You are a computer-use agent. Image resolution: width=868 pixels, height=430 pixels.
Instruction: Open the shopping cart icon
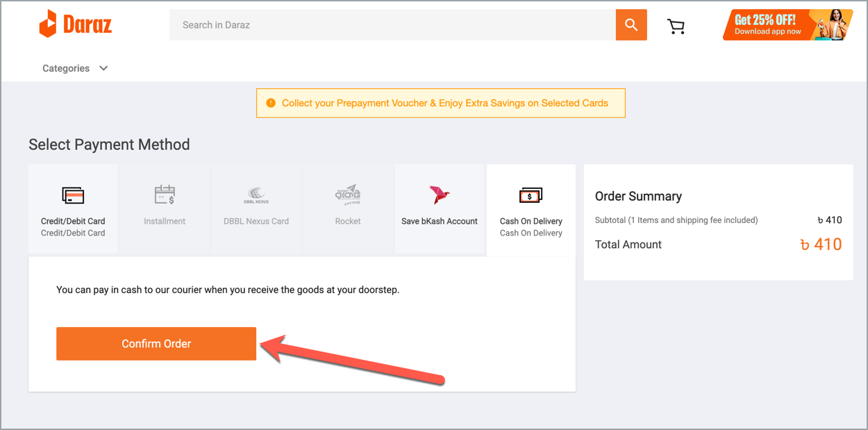click(676, 24)
